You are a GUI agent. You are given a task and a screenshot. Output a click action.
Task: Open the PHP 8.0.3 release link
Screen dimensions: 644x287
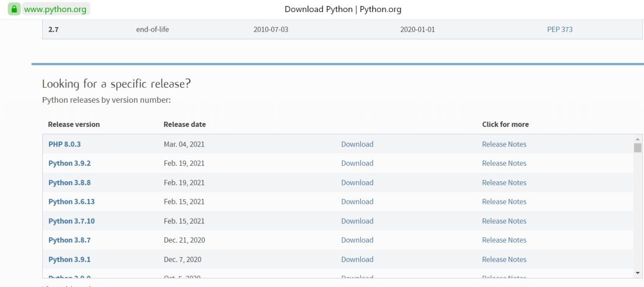[64, 144]
